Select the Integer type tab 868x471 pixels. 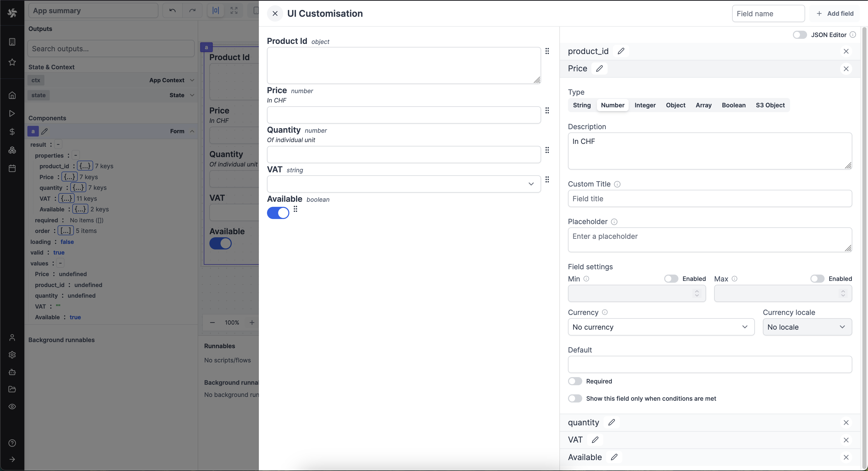click(645, 105)
